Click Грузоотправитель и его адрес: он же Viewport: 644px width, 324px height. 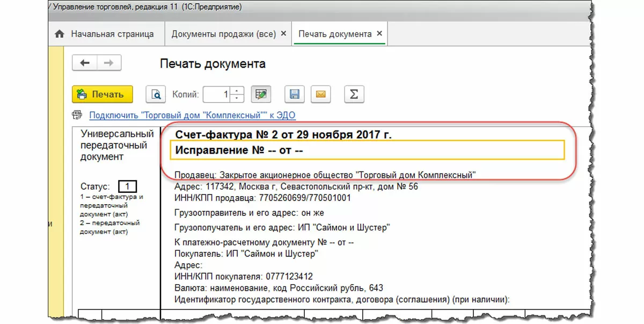[250, 213]
